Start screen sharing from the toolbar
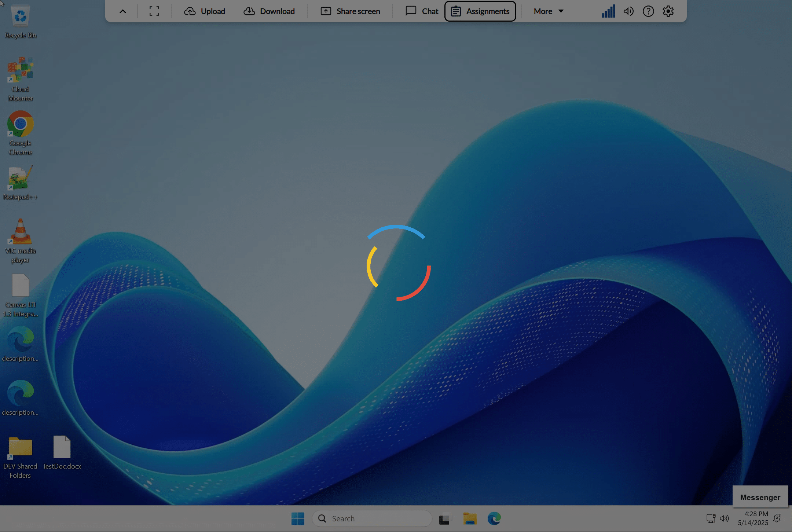The image size is (792, 532). (x=349, y=11)
